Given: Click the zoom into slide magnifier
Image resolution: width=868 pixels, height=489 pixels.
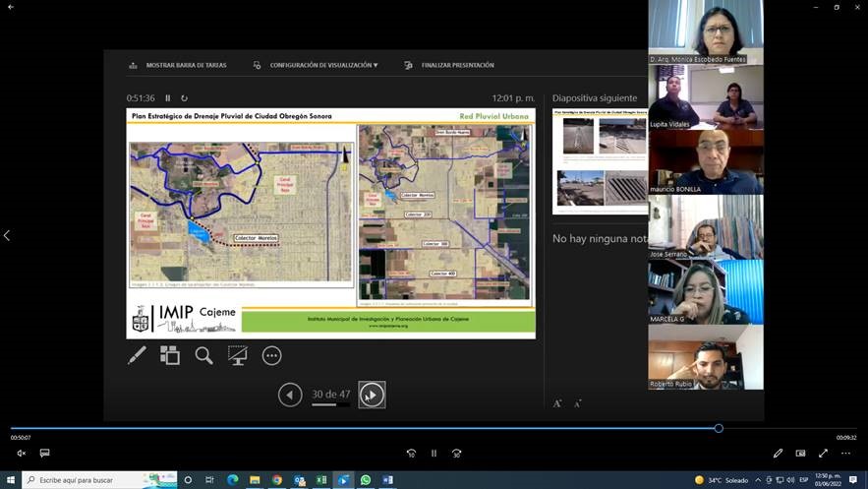Looking at the screenshot, I should (203, 355).
